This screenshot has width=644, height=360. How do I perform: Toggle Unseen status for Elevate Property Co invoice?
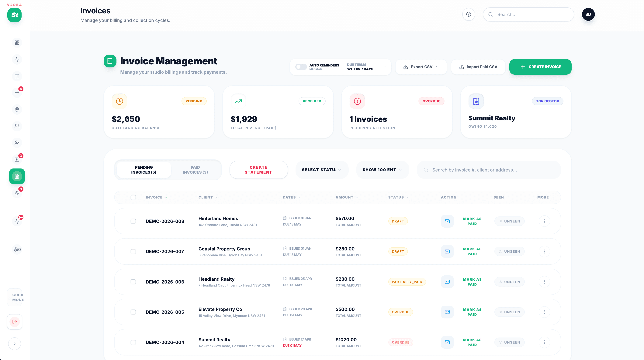[509, 312]
